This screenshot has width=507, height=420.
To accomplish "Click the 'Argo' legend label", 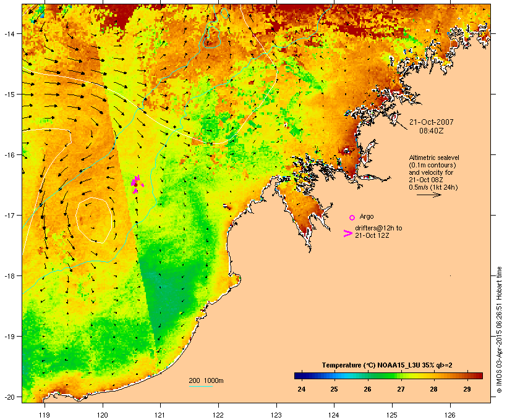I will click(x=367, y=216).
